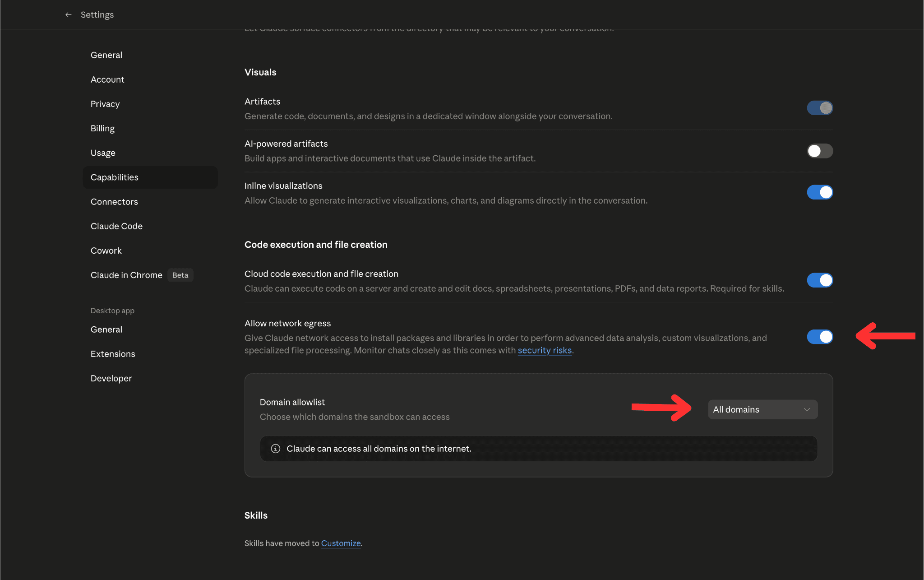Enable AI-powered artifacts switch
Image resolution: width=924 pixels, height=580 pixels.
(x=820, y=151)
